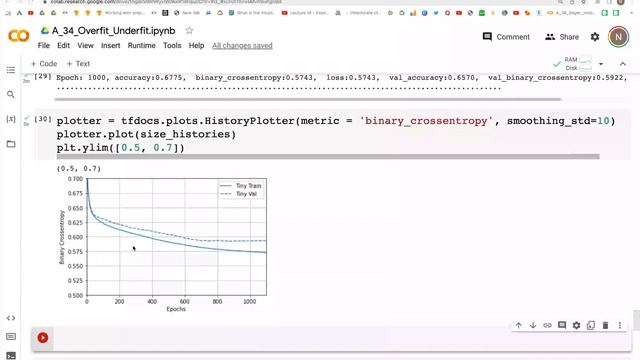Open the cell editor settings gear
640x360 pixels.
click(576, 325)
